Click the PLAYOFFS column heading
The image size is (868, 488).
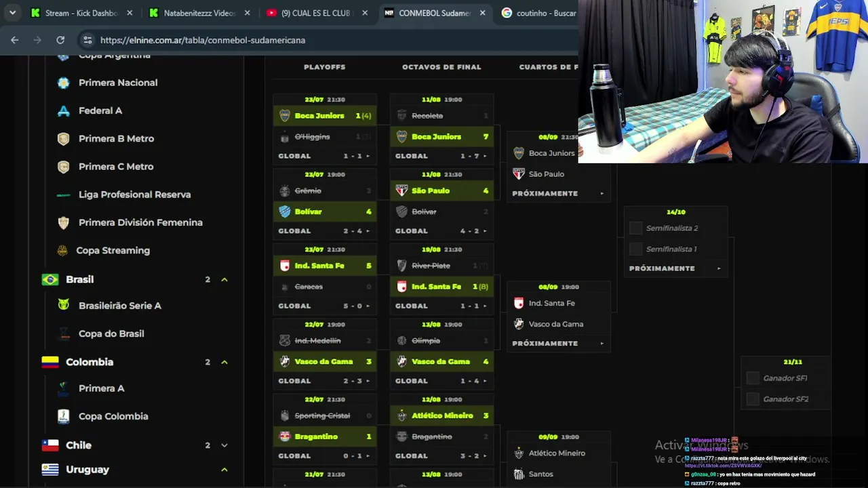pyautogui.click(x=325, y=67)
